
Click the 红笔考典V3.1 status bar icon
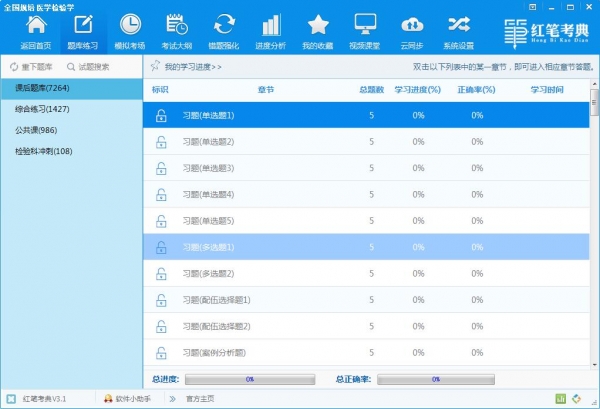(11, 399)
